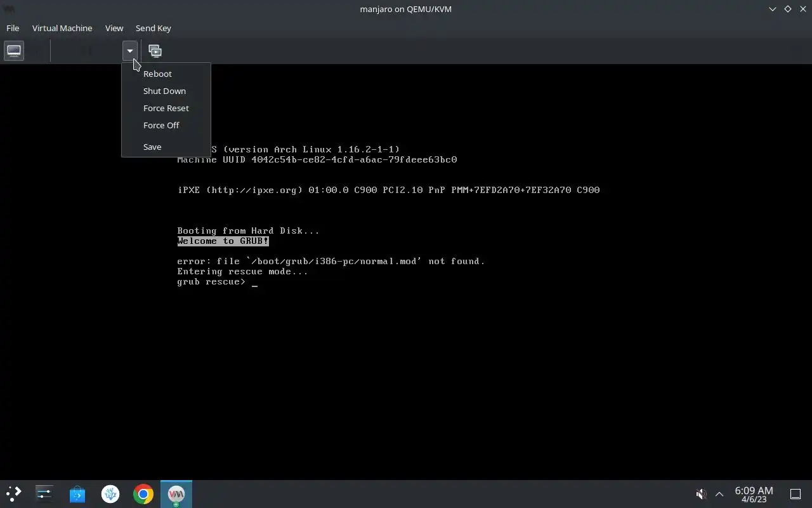
Task: Select Shut Down in the power menu
Action: pyautogui.click(x=164, y=91)
